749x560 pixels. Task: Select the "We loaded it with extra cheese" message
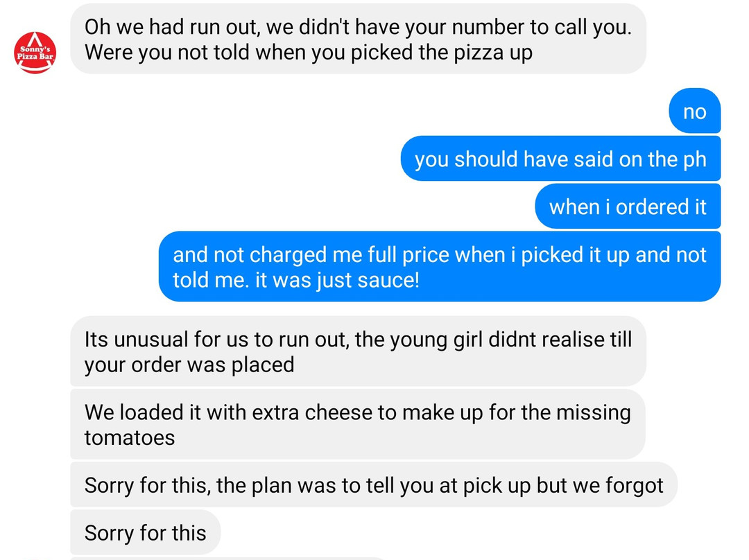[x=357, y=424]
